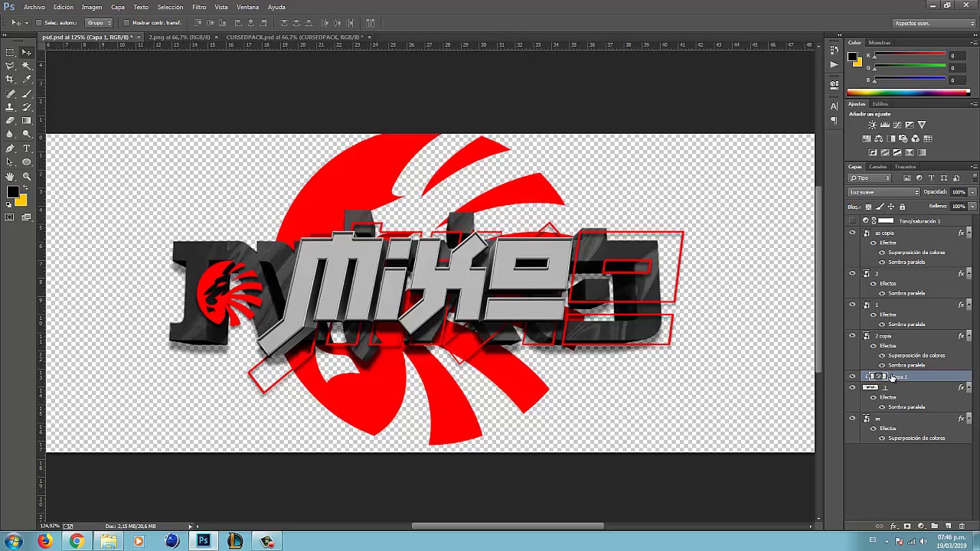Screen dimensions: 980x551
Task: Select the Clone Stamp tool
Action: 10,107
